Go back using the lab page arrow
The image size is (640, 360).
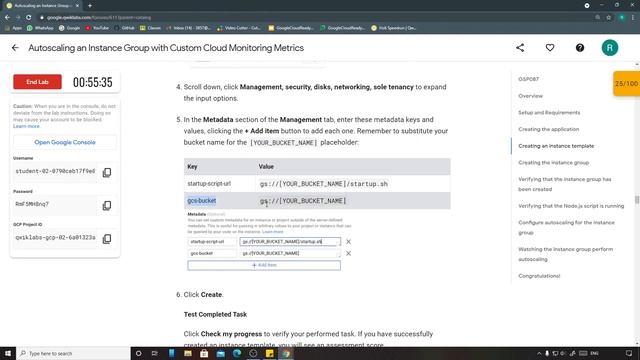point(15,48)
